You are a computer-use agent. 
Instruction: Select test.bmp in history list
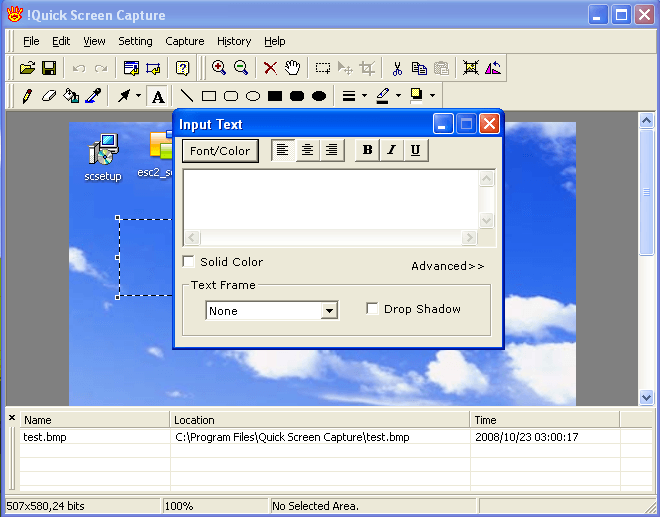click(45, 437)
